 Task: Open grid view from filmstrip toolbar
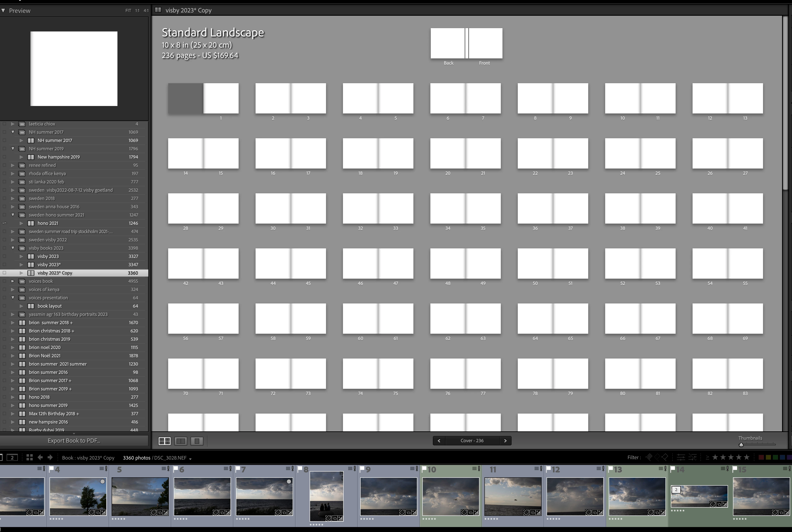tap(30, 457)
